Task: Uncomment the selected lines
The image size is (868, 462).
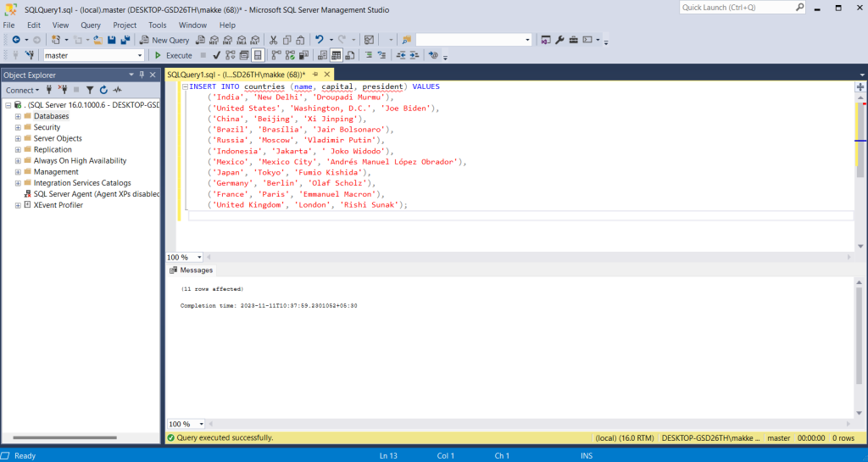Action: (x=381, y=55)
